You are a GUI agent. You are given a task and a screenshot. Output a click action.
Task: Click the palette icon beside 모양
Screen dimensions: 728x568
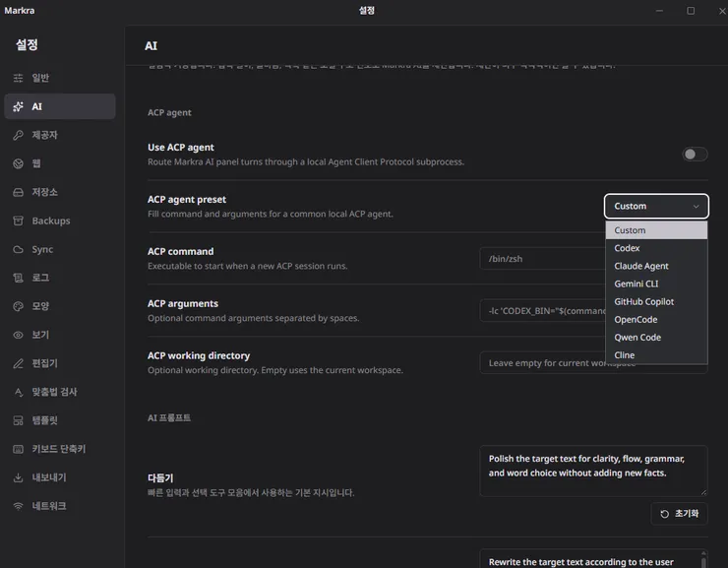point(18,306)
